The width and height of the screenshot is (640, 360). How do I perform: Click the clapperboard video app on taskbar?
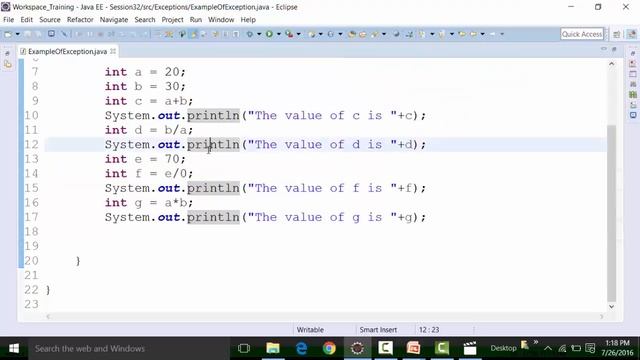(x=470, y=348)
